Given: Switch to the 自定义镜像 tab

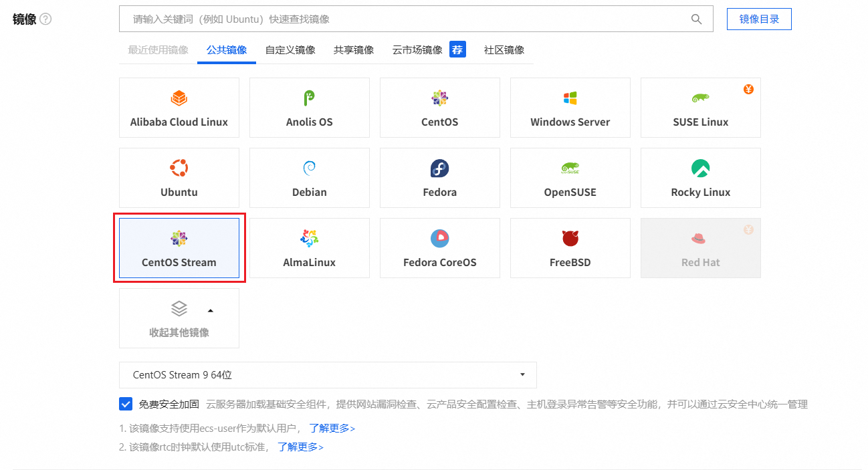Looking at the screenshot, I should pyautogui.click(x=290, y=49).
